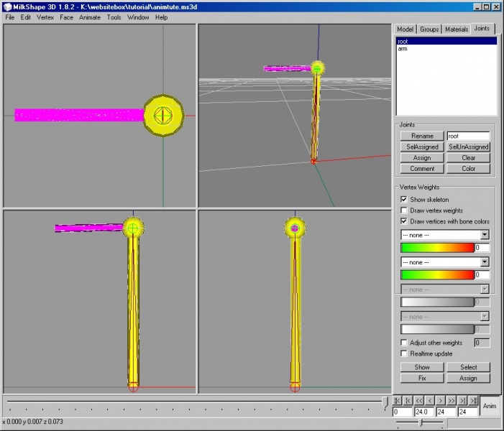Viewport: 504px width, 431px height.
Task: Jump to first frame playback button
Action: pyautogui.click(x=398, y=400)
